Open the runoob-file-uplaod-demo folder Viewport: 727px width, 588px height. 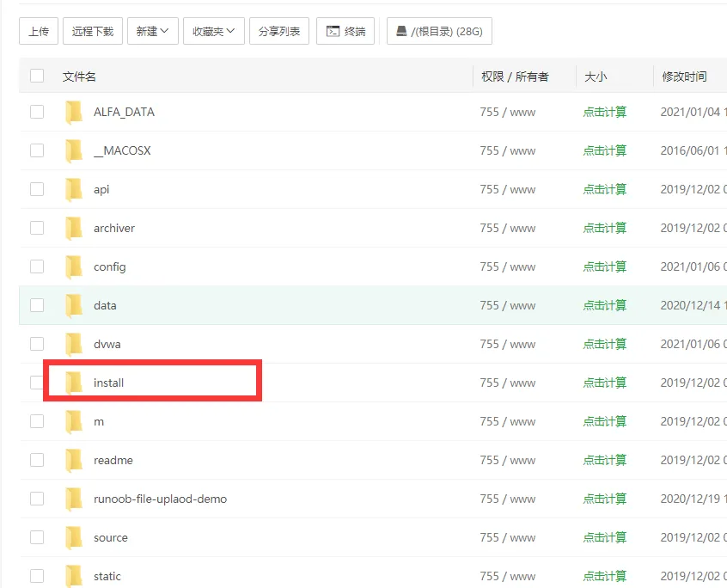coord(160,499)
